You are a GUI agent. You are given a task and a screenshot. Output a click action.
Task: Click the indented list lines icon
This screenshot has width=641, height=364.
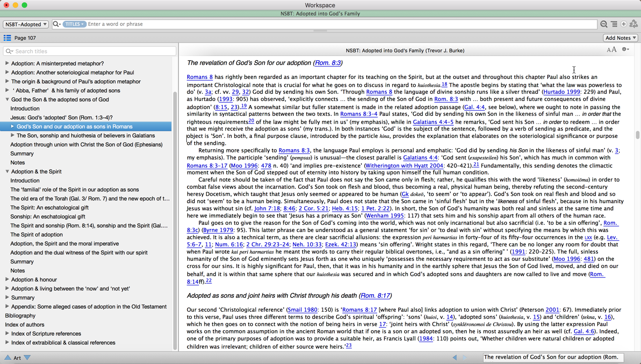click(x=614, y=24)
